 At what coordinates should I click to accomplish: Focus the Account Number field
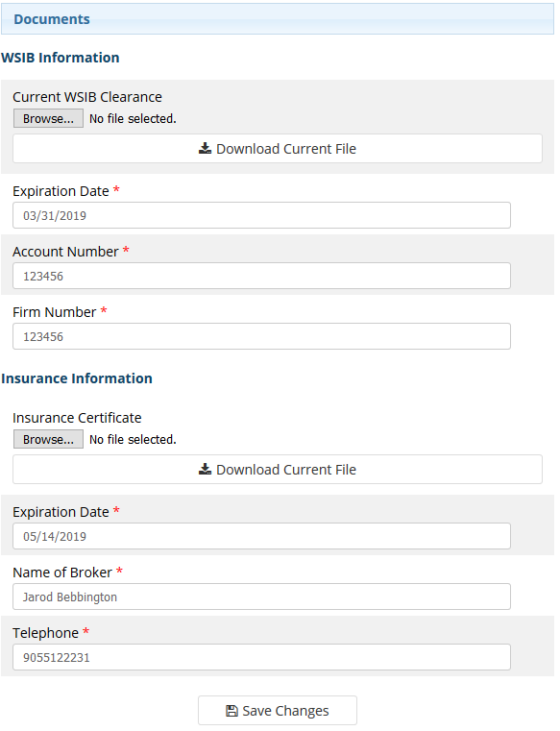tap(261, 276)
